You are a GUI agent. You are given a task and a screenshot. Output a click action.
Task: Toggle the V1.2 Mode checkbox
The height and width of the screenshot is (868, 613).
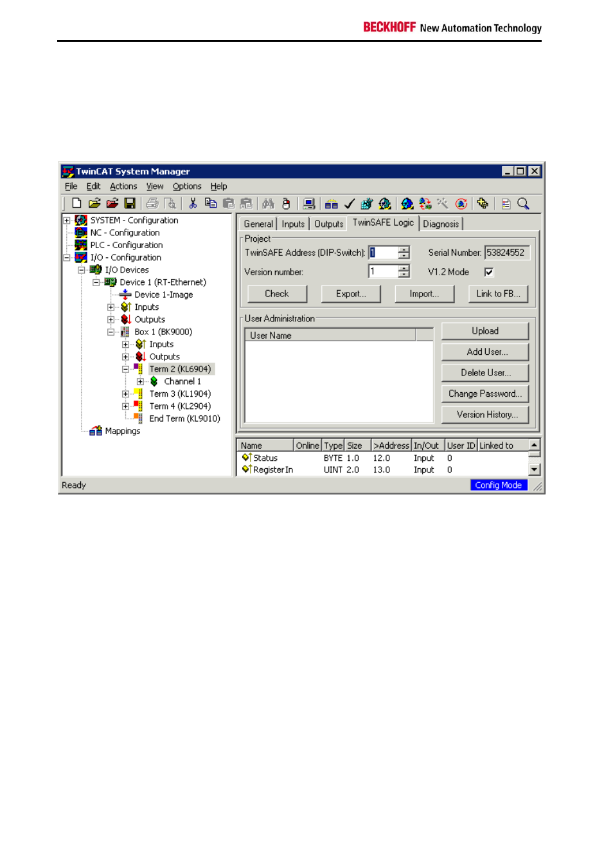(x=489, y=272)
